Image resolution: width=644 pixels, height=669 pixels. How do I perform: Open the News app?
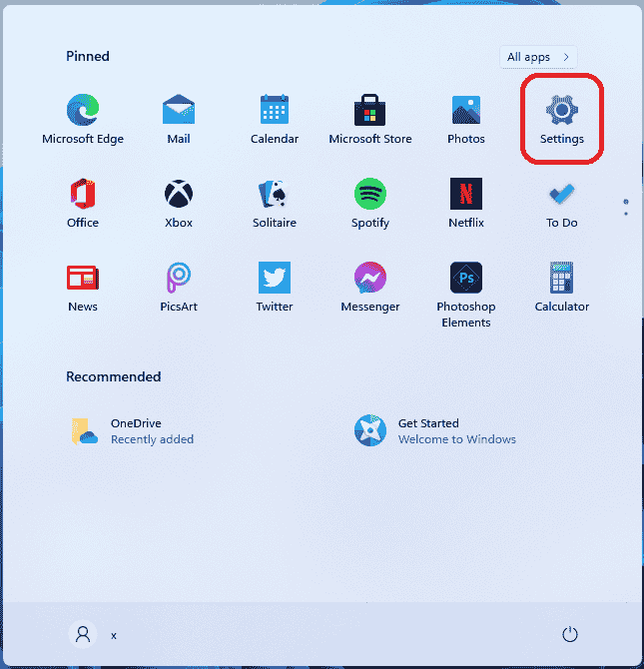[x=83, y=288]
